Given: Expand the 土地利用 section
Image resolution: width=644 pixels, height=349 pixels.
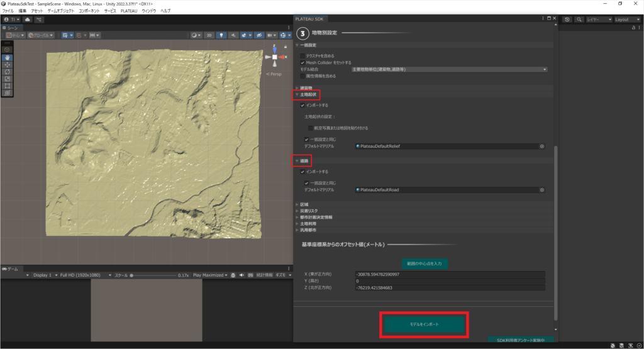Looking at the screenshot, I should (306, 224).
